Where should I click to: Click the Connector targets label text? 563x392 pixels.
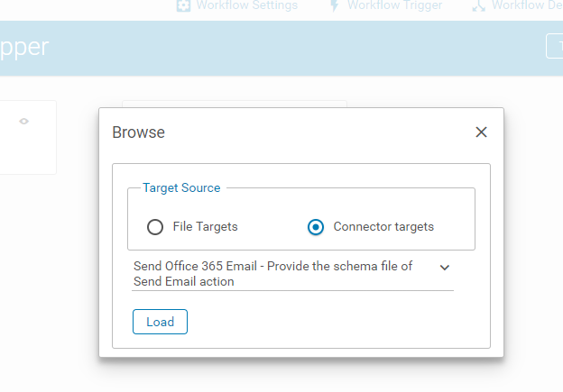pyautogui.click(x=383, y=227)
